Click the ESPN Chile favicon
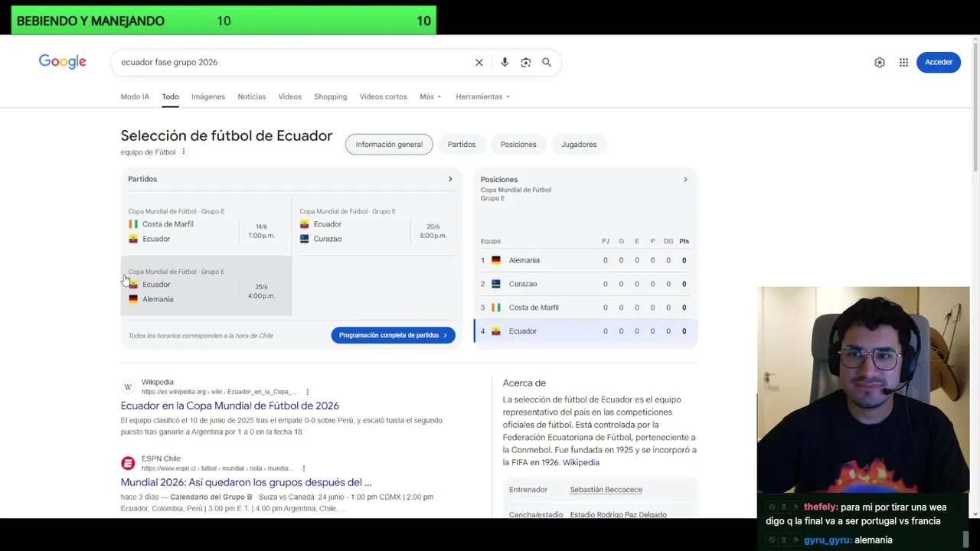Viewport: 980px width, 551px height. [x=128, y=463]
